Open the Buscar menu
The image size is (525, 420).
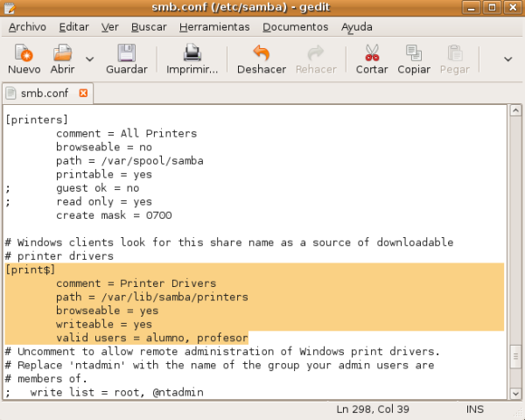click(149, 27)
